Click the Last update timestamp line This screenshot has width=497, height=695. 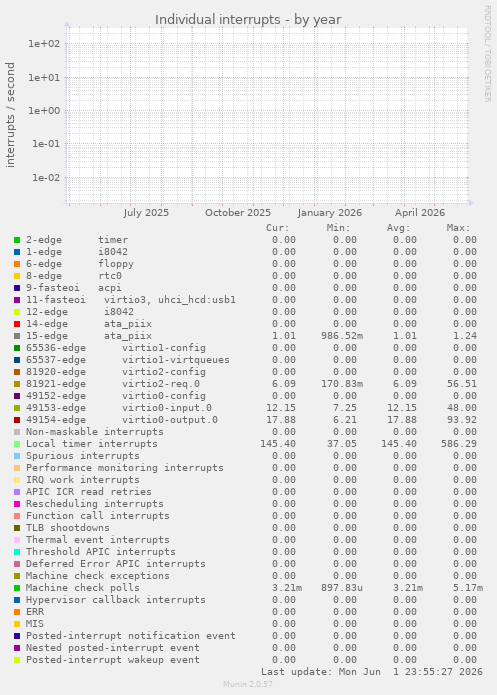click(x=372, y=672)
